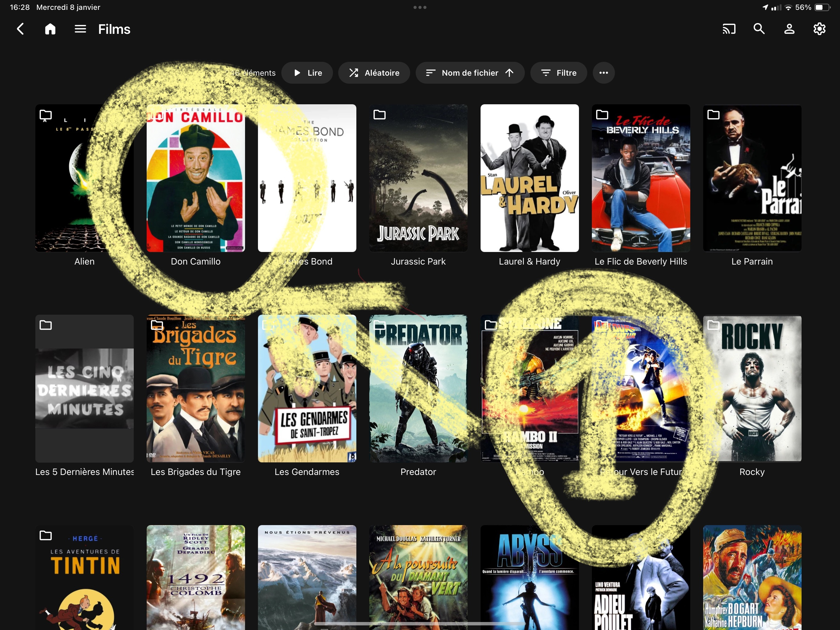Open Les Brigades du Tigre poster
Image resolution: width=840 pixels, height=630 pixels.
click(196, 388)
